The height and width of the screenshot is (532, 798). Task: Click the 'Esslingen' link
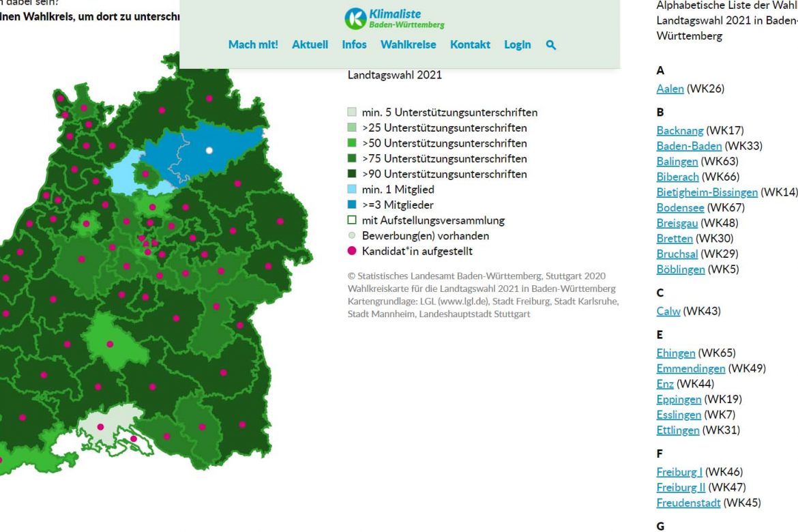[x=679, y=415]
